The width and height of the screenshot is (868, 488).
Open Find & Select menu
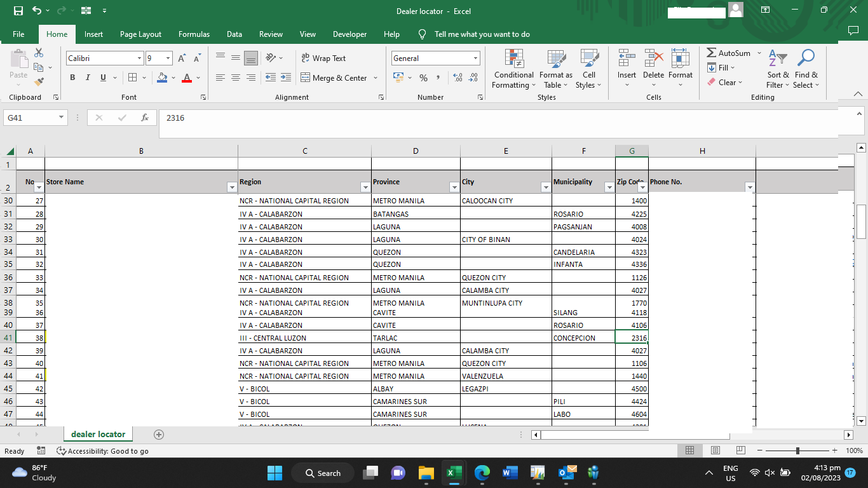pyautogui.click(x=806, y=69)
